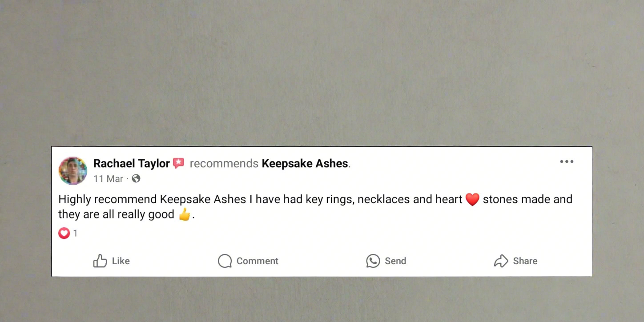Open the three-dots post options menu

tap(567, 161)
